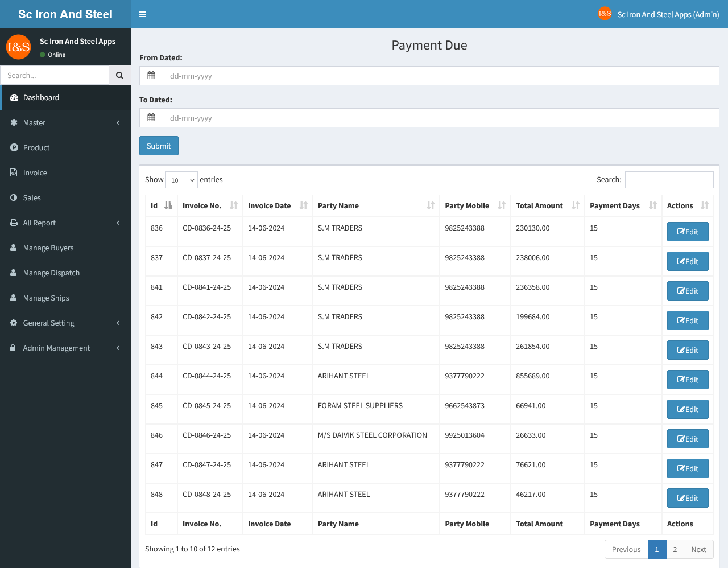The height and width of the screenshot is (568, 728).
Task: Go to page 2 of results
Action: coord(675,549)
